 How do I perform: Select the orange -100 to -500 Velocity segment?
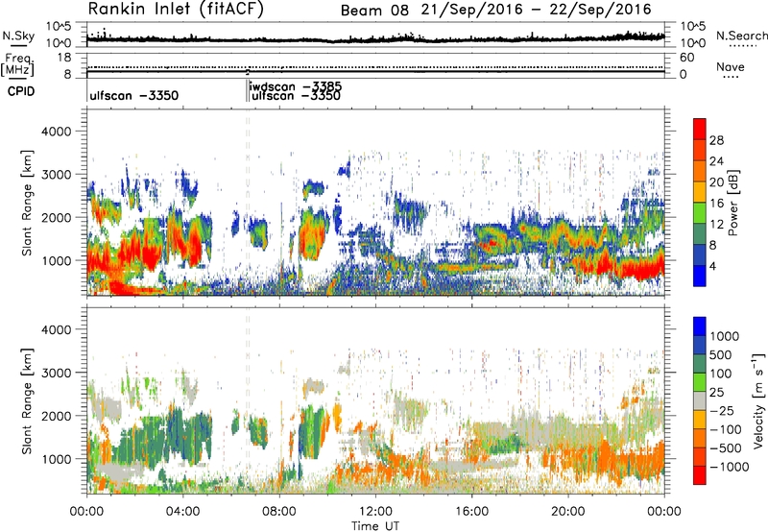coord(700,438)
